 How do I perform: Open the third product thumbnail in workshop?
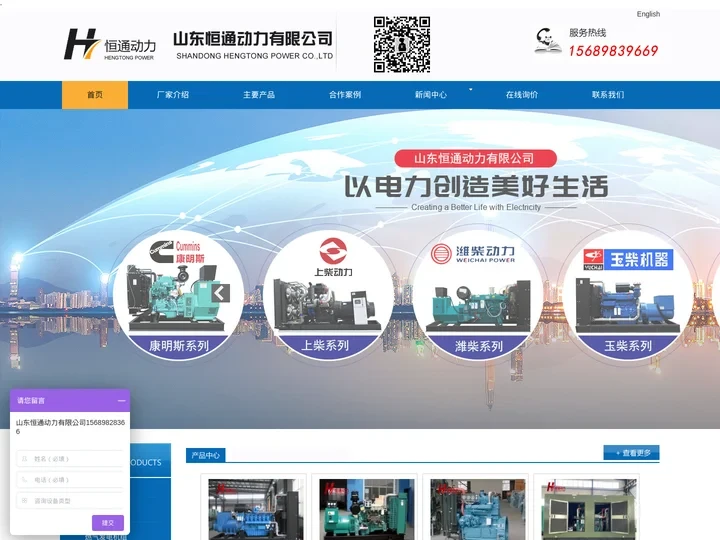478,509
